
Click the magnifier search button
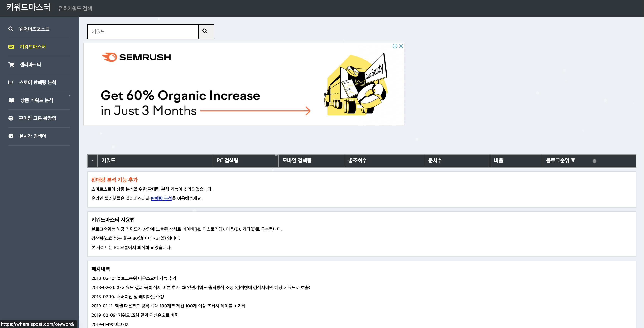[205, 31]
